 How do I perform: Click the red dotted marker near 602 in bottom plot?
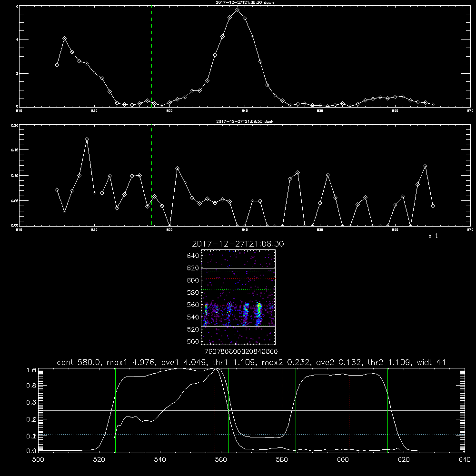(349, 409)
